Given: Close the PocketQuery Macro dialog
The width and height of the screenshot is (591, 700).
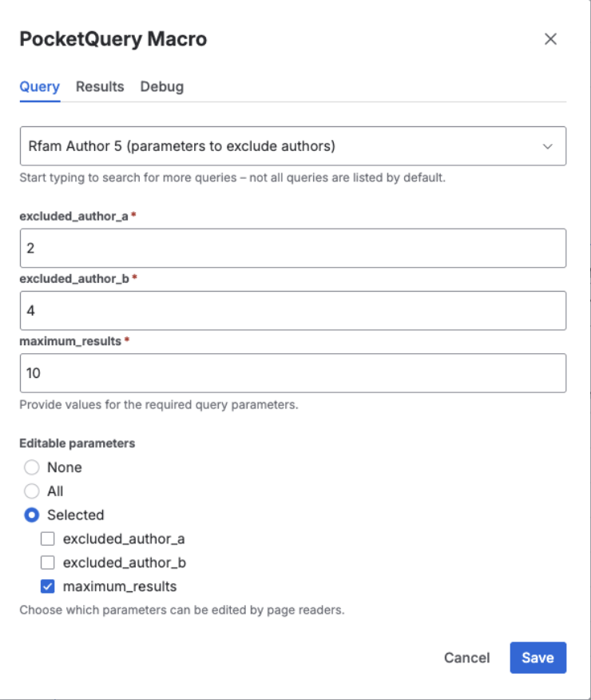Looking at the screenshot, I should [550, 38].
